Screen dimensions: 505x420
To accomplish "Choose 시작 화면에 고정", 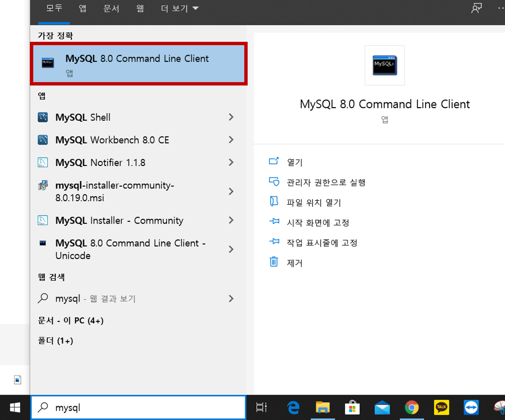I will pyautogui.click(x=318, y=223).
